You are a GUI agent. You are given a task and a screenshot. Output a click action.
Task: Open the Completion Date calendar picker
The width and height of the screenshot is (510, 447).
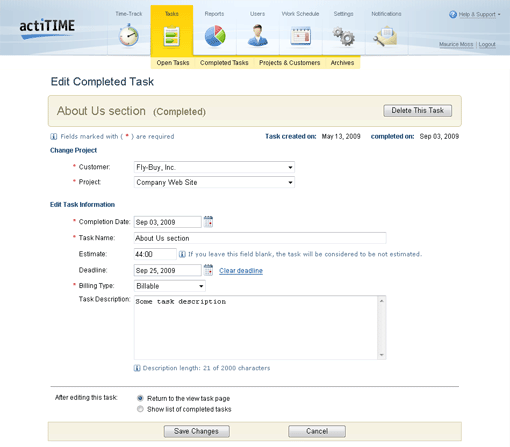pyautogui.click(x=208, y=222)
